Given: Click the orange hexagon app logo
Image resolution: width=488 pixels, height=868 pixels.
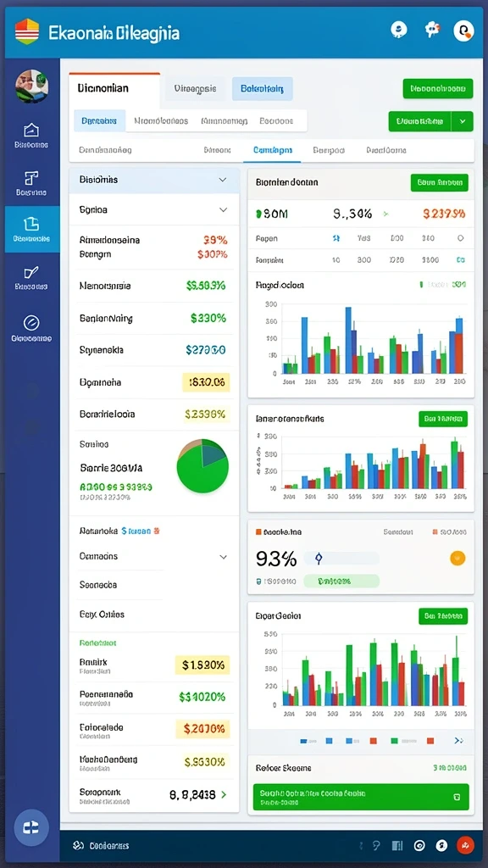Looking at the screenshot, I should click(27, 31).
